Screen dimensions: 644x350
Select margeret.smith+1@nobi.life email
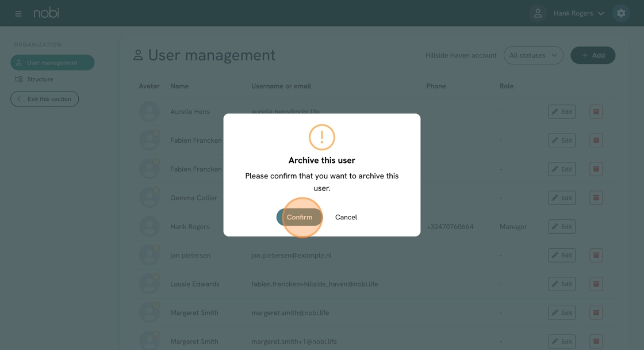tap(294, 341)
